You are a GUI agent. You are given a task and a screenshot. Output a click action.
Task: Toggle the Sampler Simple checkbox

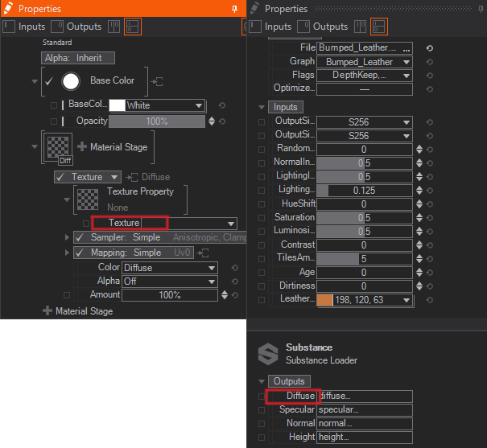tap(79, 237)
